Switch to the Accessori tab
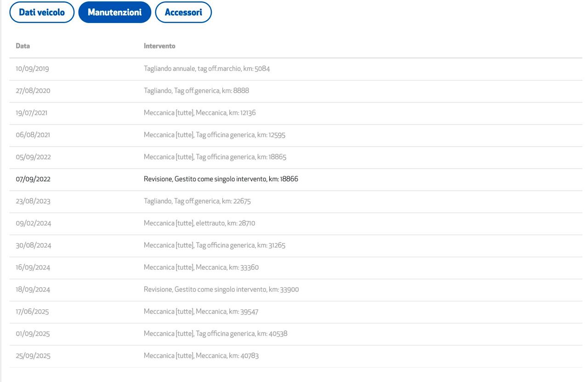Viewport: 588px width, 382px height. 183,12
